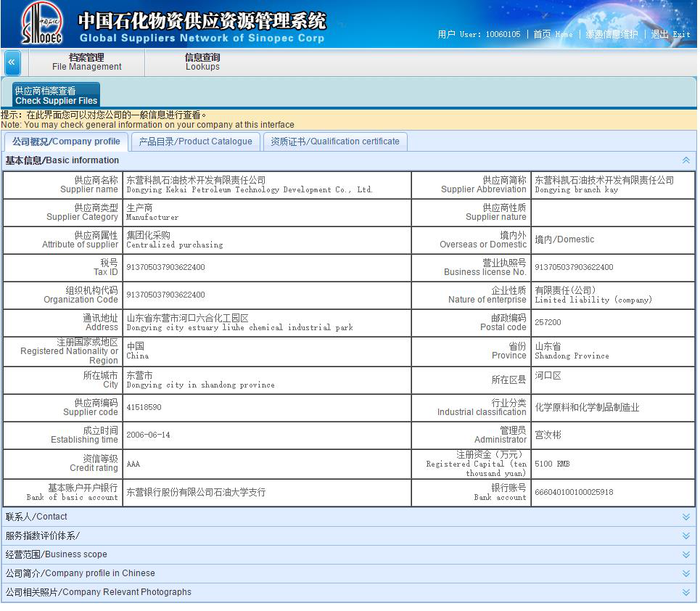The image size is (700, 611).
Task: Collapse sidebar with double-arrow button
Action: (12, 62)
